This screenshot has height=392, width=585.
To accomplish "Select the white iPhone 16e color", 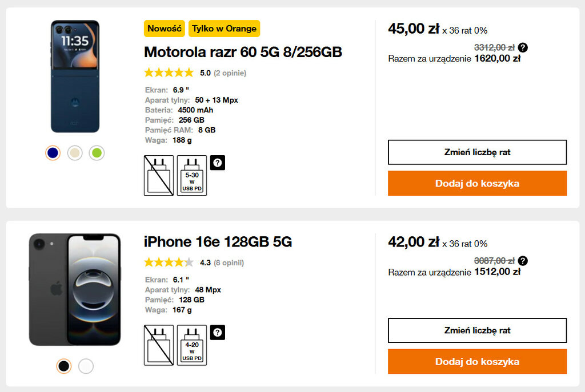I will pos(86,366).
